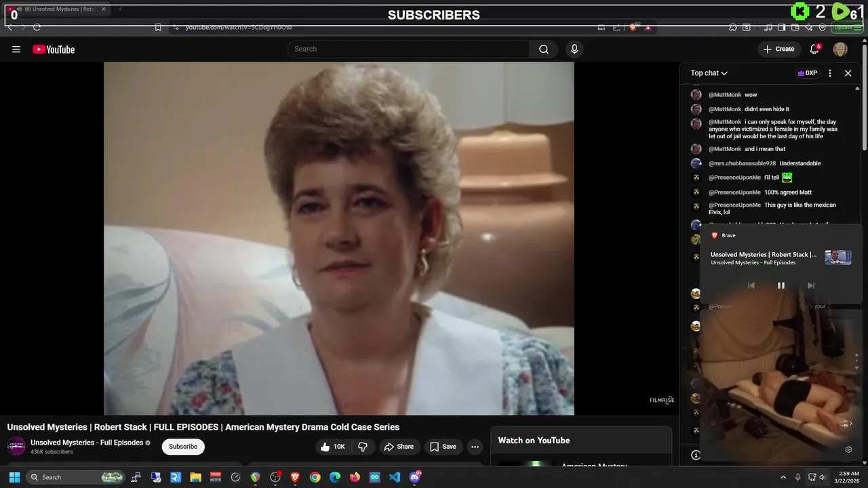Click the Watch on YouTube heading
This screenshot has height=488, width=868.
click(x=534, y=441)
